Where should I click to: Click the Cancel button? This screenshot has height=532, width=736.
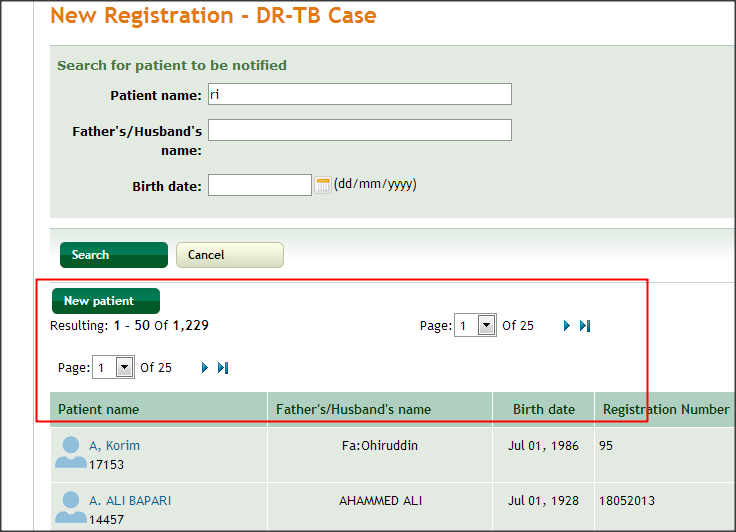(x=230, y=255)
